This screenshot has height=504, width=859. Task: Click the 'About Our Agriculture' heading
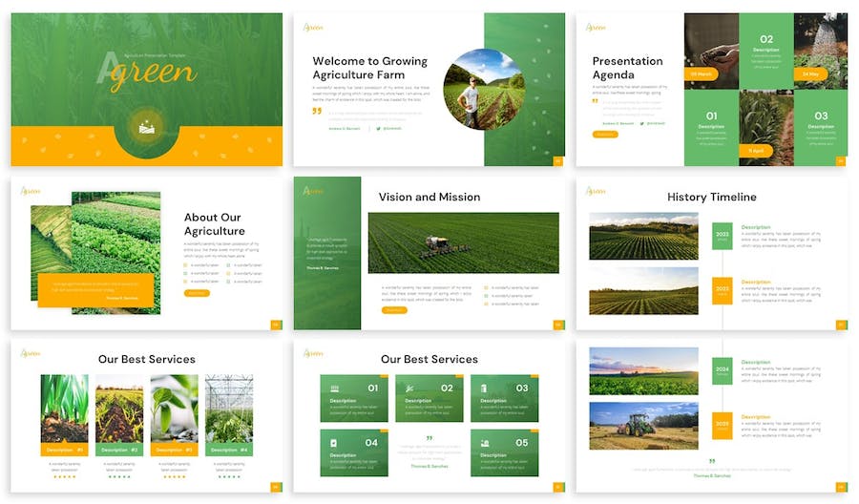tap(214, 224)
